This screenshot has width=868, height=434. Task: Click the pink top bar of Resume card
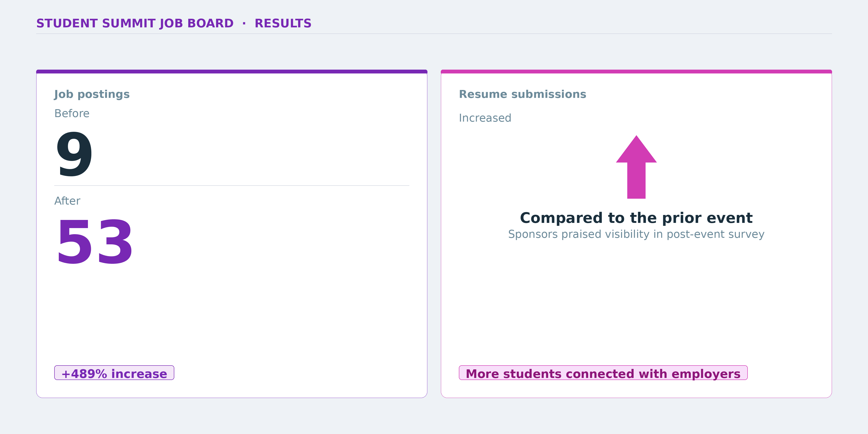coord(636,71)
